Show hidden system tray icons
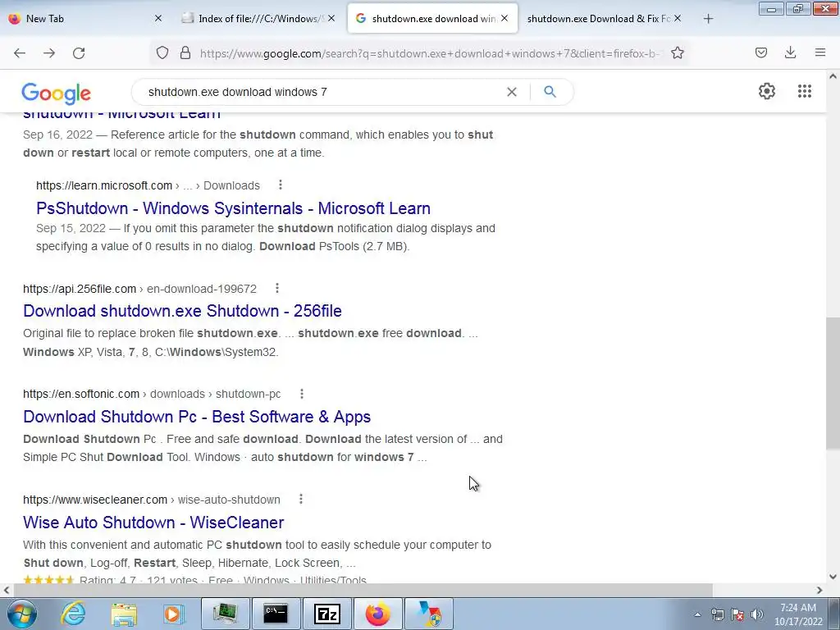 (697, 614)
